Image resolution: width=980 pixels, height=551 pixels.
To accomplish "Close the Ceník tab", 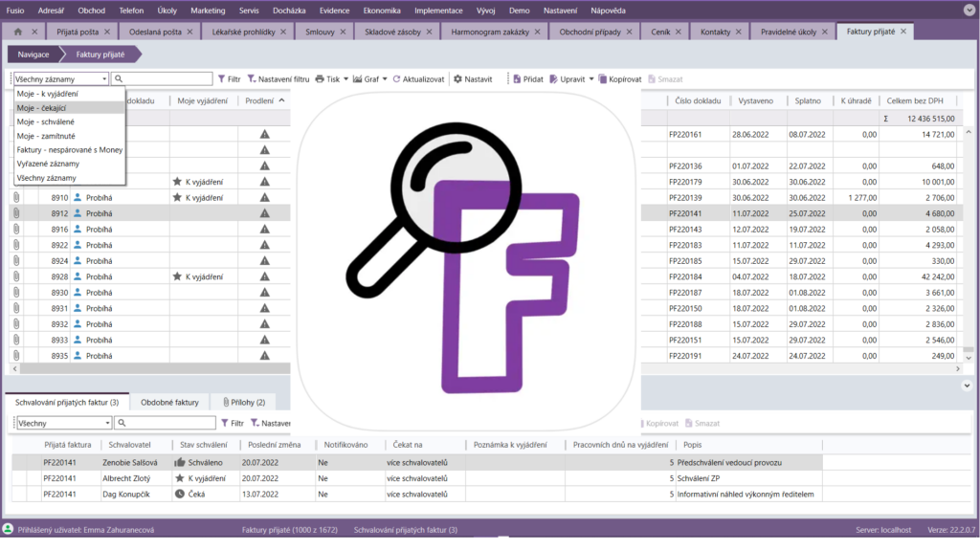I will click(x=705, y=32).
